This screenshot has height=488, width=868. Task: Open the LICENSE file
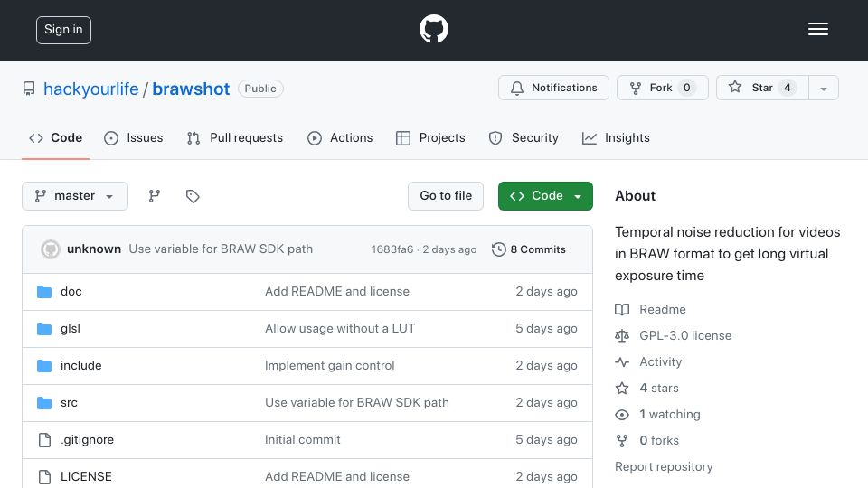click(x=86, y=476)
